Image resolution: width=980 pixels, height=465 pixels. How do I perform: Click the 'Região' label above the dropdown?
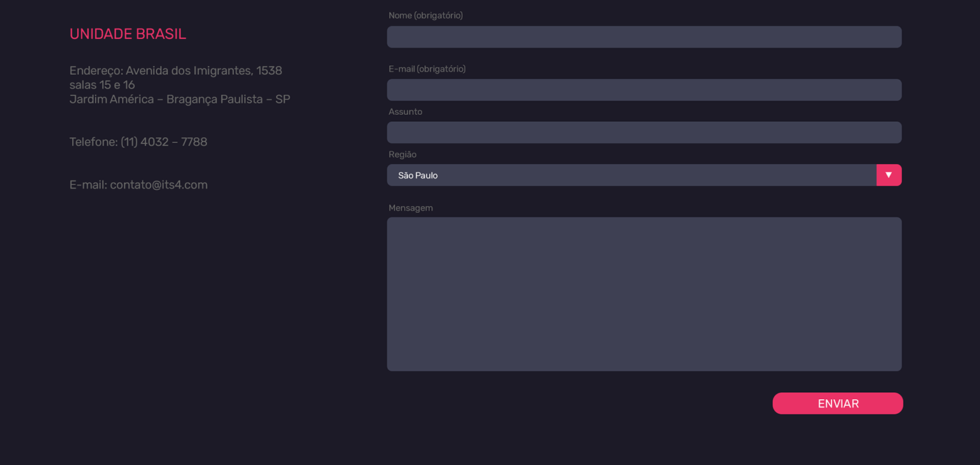click(402, 155)
